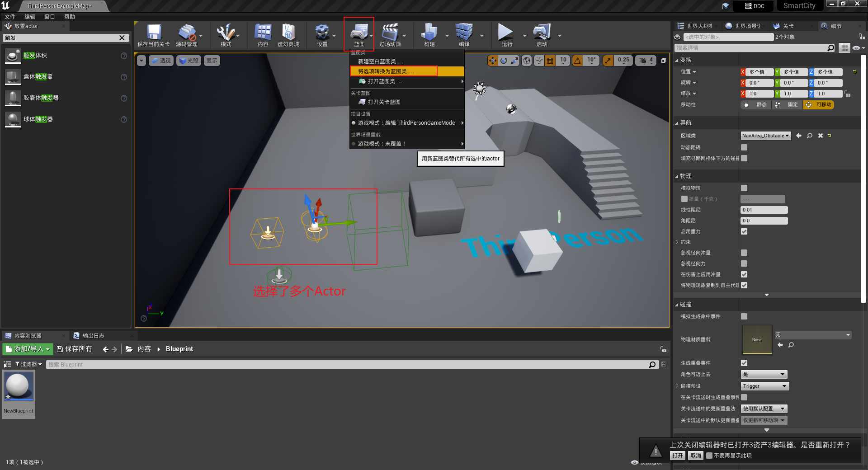Viewport: 868px width, 470px height.
Task: Uncheck the 启用重力 checkbox
Action: (744, 231)
